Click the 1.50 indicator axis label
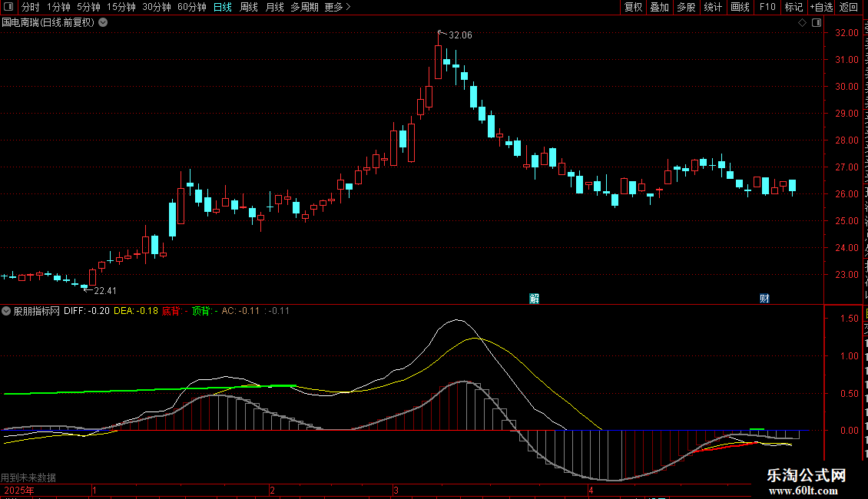 click(x=850, y=319)
